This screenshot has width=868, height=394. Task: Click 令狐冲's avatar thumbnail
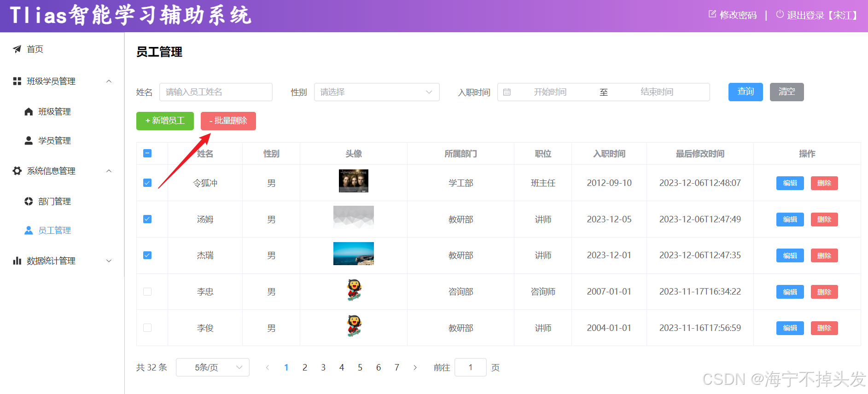point(354,181)
